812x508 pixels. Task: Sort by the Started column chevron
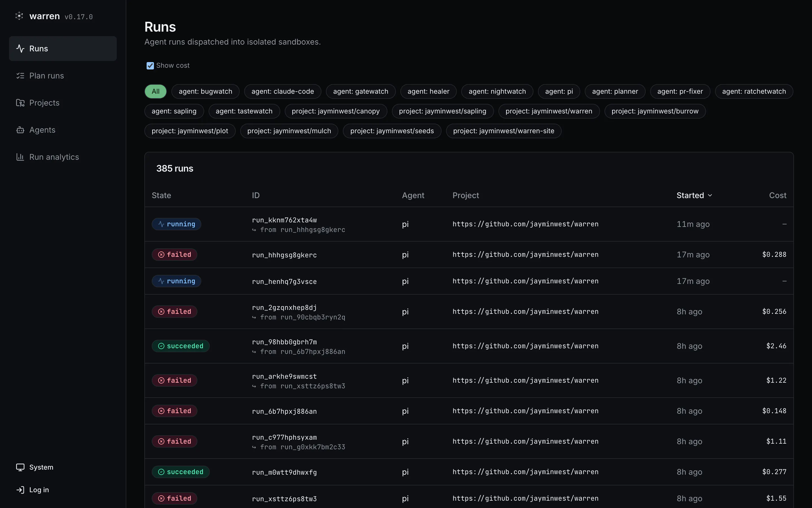pos(710,196)
